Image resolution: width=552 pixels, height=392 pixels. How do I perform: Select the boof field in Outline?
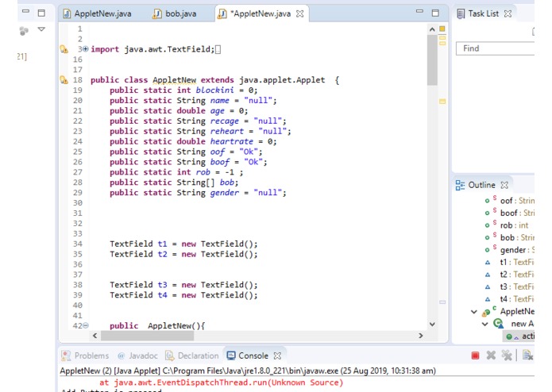click(509, 213)
